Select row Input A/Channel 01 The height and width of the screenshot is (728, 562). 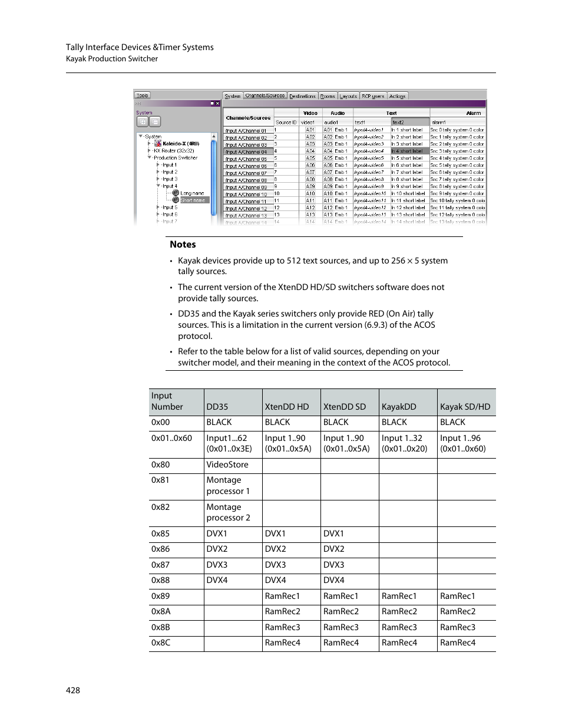tap(249, 130)
